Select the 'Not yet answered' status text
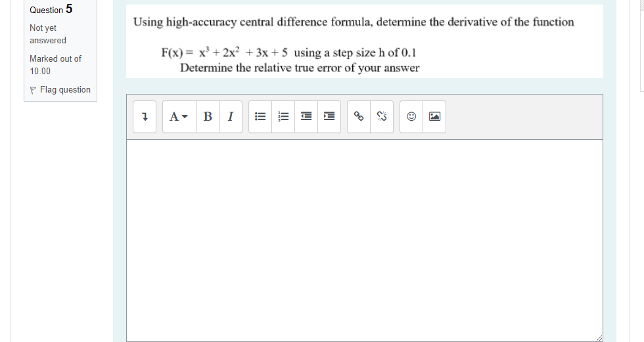 click(x=47, y=34)
